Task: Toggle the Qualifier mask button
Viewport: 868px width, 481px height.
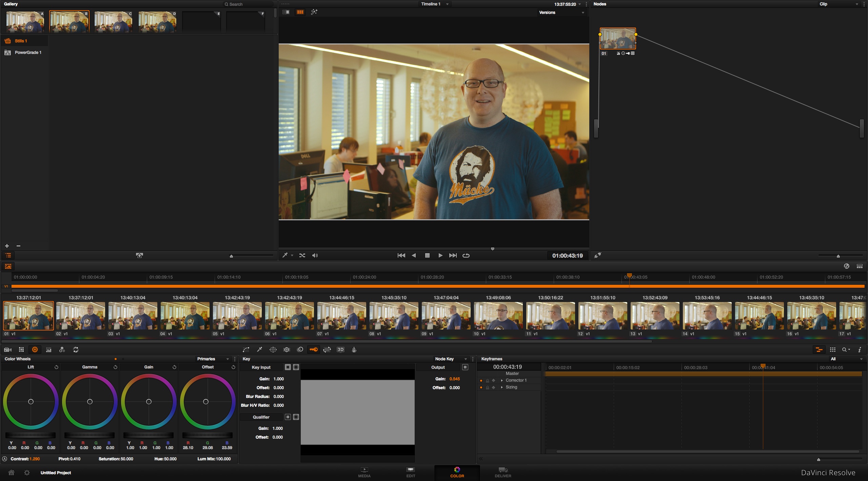Action: pyautogui.click(x=296, y=417)
